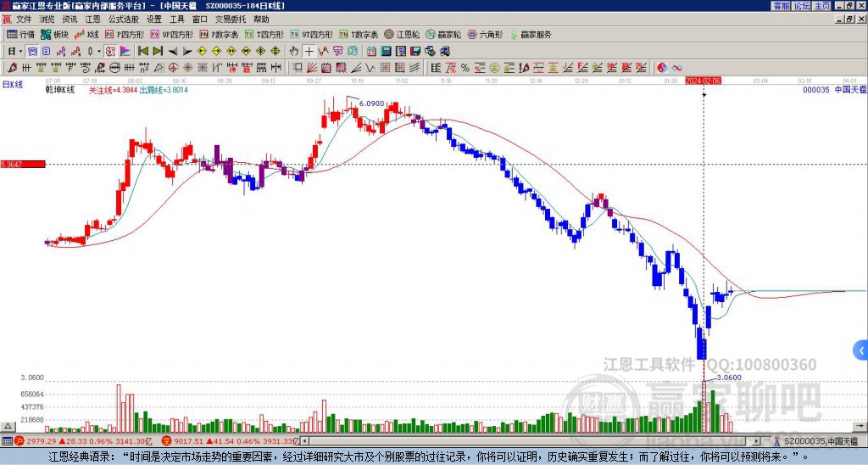Click the horizontal scrollbar left arrow
Screen dimensions: 868x465
point(304,441)
